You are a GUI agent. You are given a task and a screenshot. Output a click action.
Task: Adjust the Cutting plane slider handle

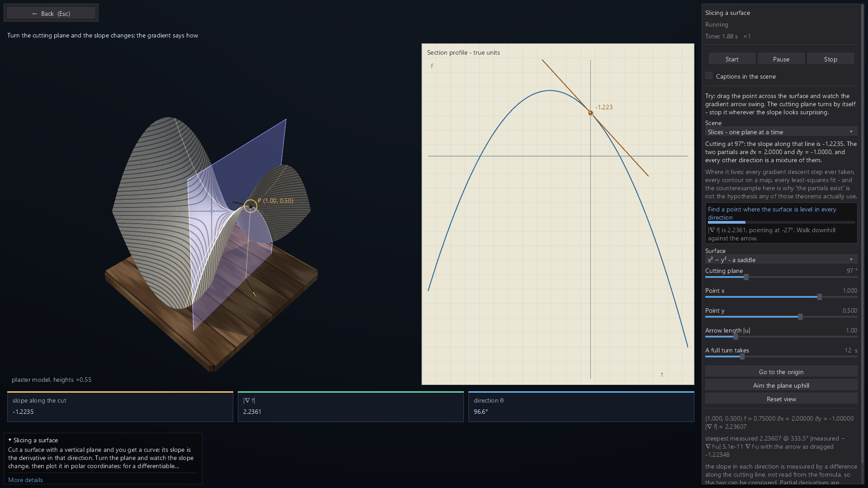click(x=746, y=277)
